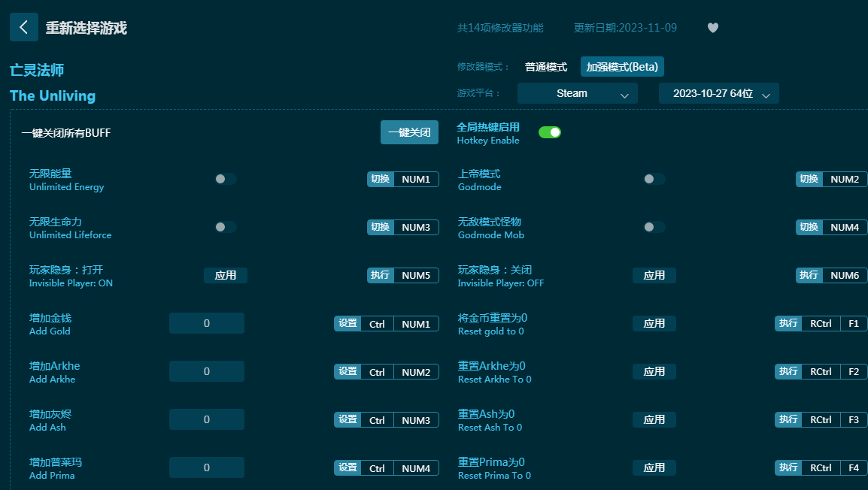Click F4 key of Reset Prima hotkey
The height and width of the screenshot is (490, 868).
854,468
